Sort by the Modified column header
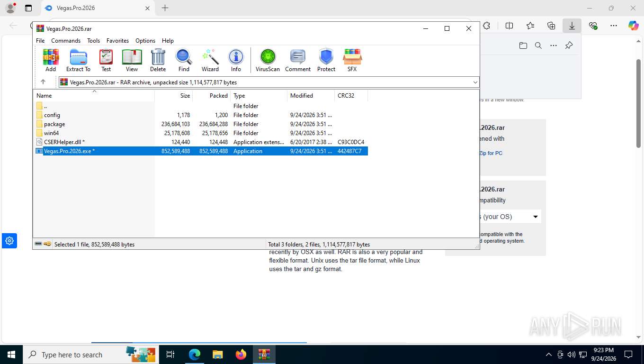The image size is (644, 364). coord(311,96)
